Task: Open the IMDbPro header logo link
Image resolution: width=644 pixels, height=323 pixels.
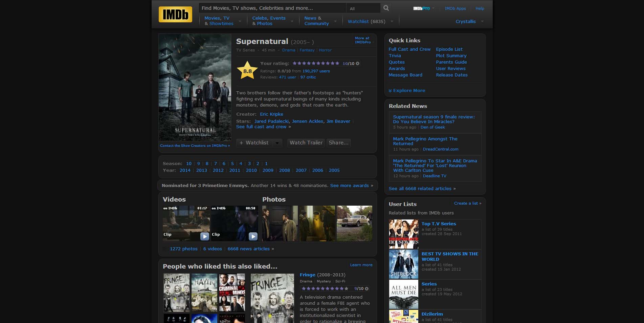Action: coord(421,8)
